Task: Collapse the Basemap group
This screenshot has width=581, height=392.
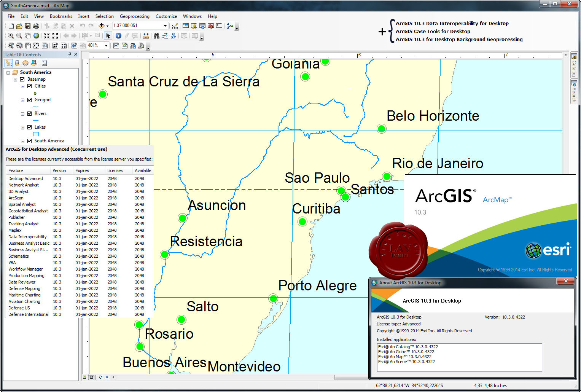Action: [x=15, y=80]
